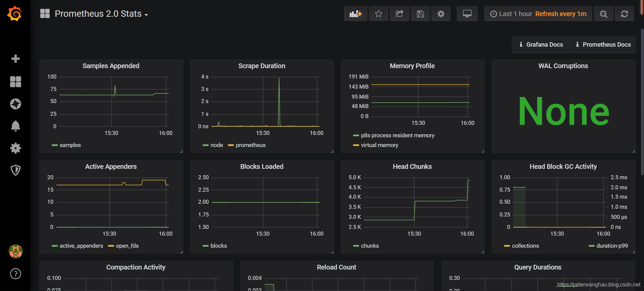The image size is (644, 291).
Task: Open Configuration gear in sidebar
Action: 15,148
